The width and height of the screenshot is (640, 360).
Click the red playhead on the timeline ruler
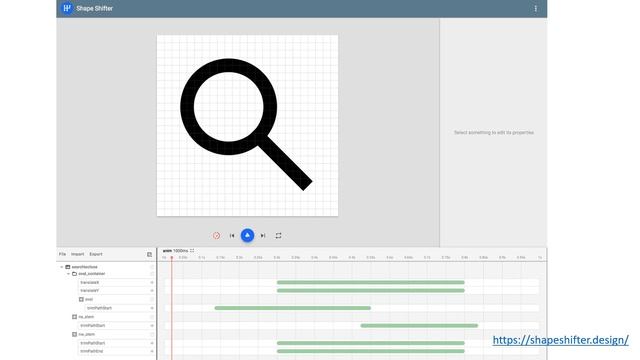coord(172,258)
